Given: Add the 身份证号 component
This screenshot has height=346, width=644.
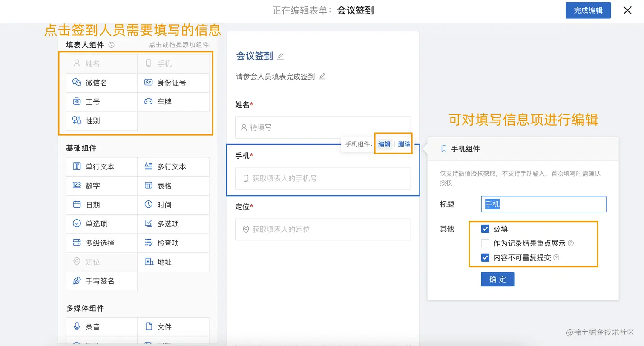Looking at the screenshot, I should tap(173, 83).
